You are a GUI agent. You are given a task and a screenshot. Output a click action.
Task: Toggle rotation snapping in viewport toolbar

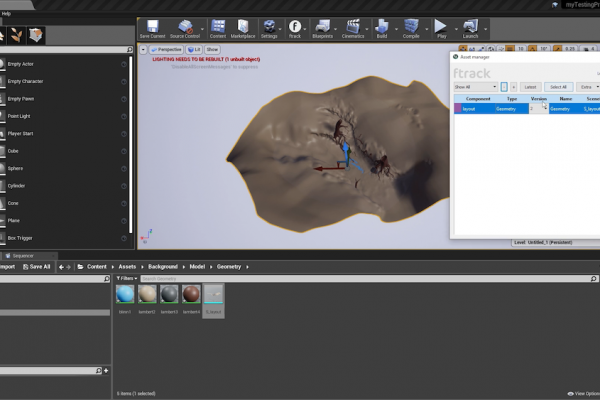click(x=532, y=49)
